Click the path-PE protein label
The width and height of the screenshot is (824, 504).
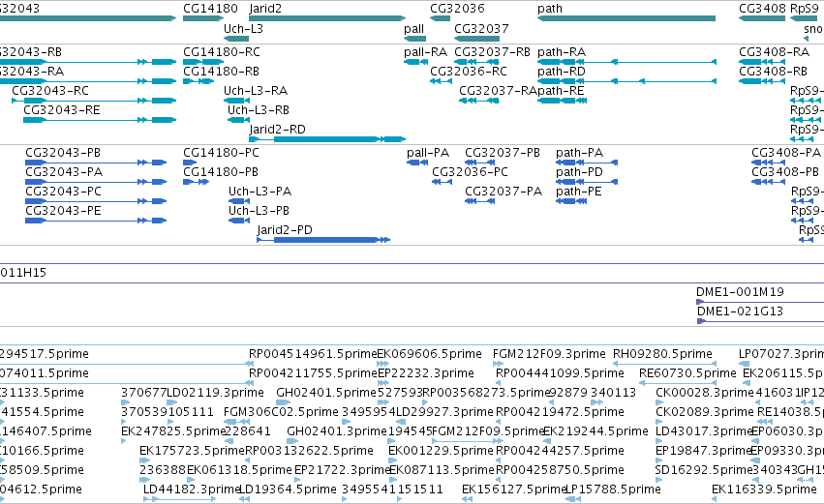point(579,193)
